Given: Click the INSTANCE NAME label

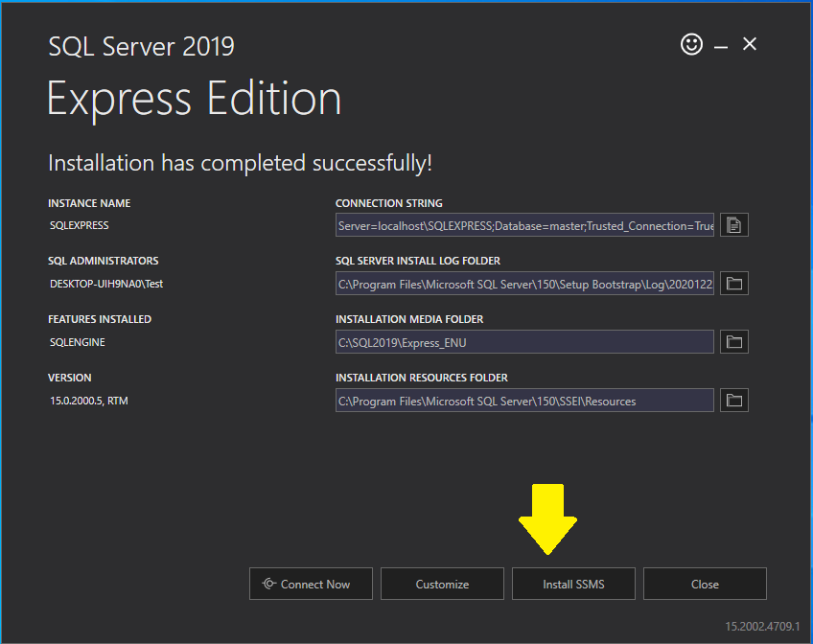Looking at the screenshot, I should (x=89, y=203).
